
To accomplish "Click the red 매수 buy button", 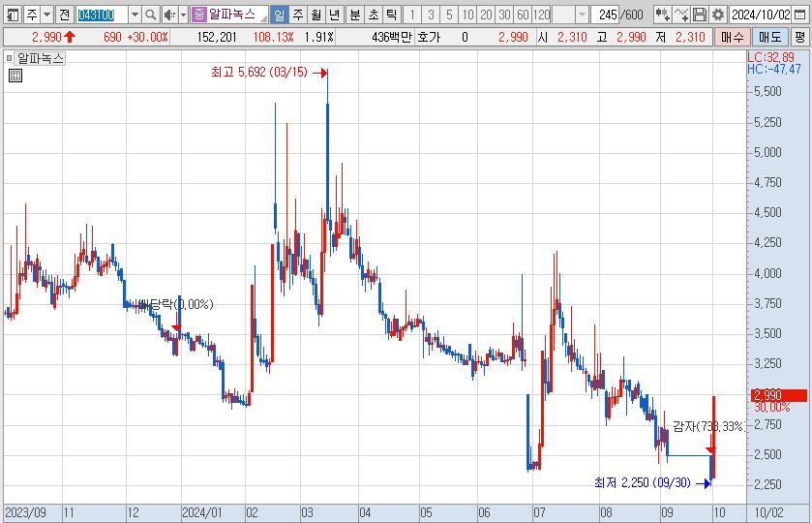I will (x=733, y=38).
